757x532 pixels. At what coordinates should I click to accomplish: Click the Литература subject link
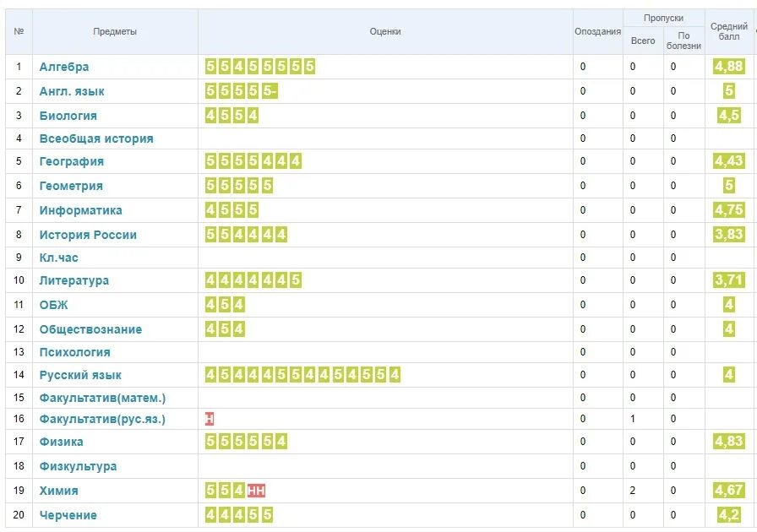tap(74, 280)
